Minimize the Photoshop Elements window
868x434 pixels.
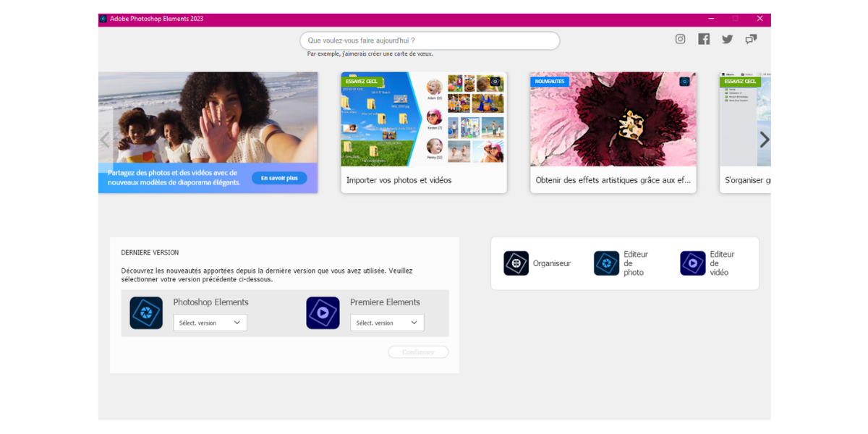(x=711, y=19)
